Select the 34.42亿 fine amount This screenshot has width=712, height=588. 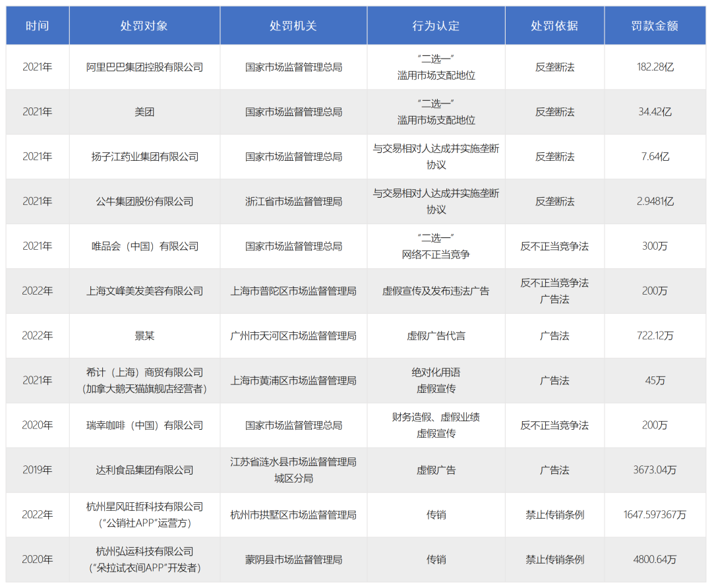coord(655,111)
